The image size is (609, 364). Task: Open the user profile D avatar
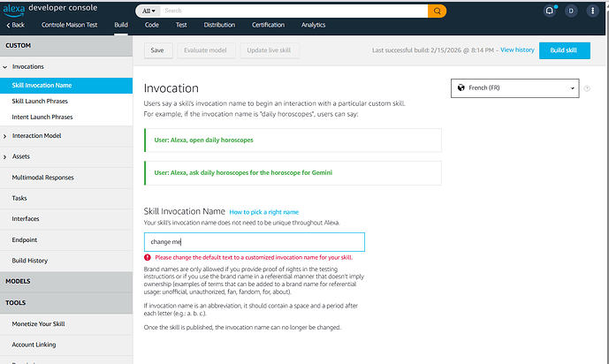pyautogui.click(x=571, y=11)
